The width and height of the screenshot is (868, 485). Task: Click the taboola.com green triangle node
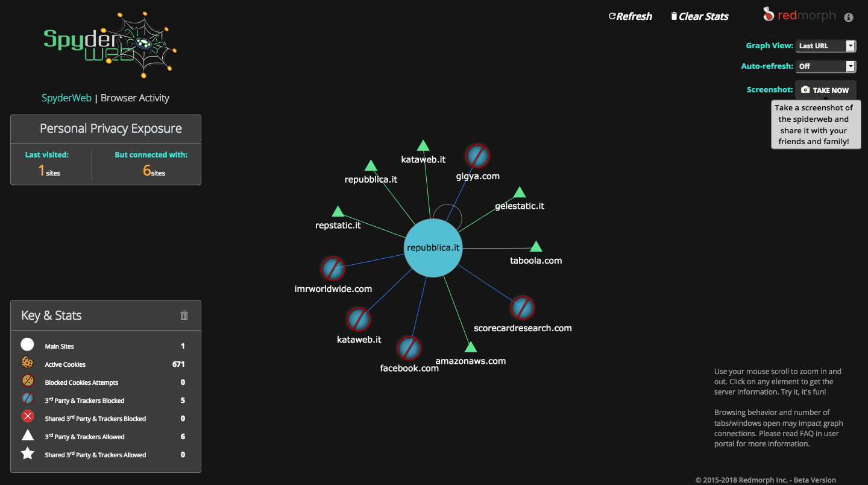point(536,247)
